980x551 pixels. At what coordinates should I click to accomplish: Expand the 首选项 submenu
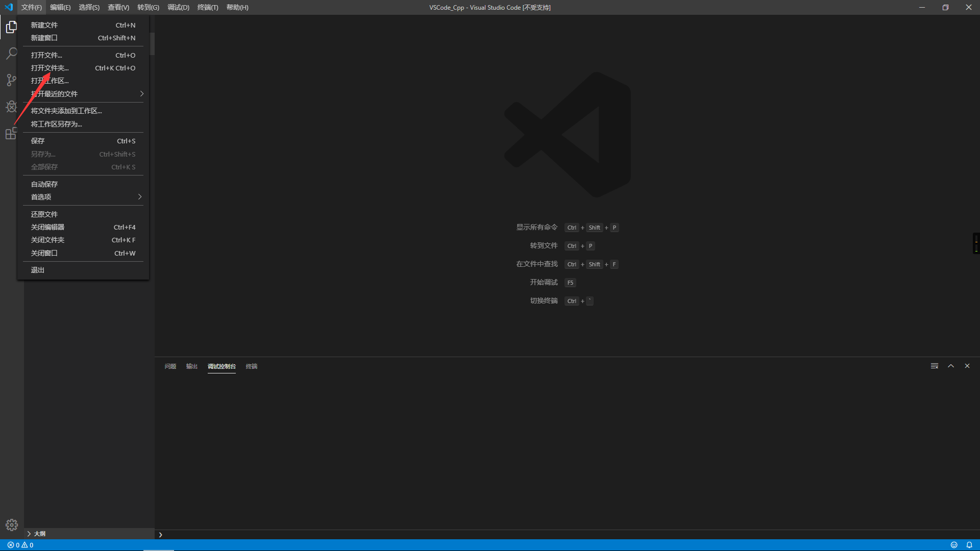83,197
